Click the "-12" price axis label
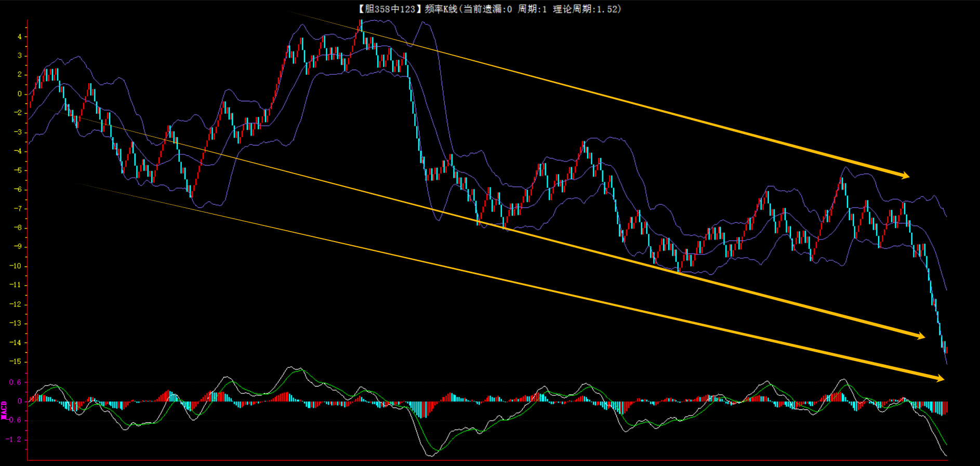 (16, 304)
